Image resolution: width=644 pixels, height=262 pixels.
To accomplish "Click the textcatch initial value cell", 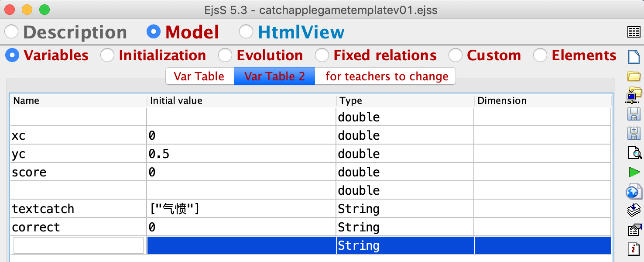I will coord(241,209).
